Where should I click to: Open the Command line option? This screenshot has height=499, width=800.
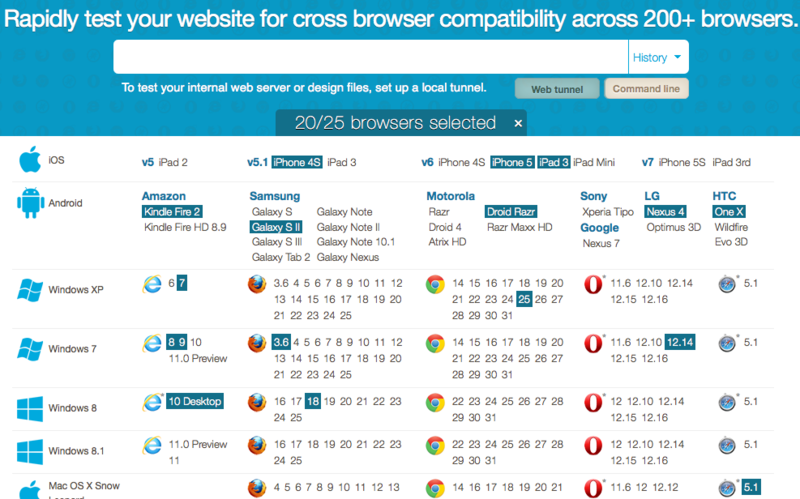coord(646,88)
